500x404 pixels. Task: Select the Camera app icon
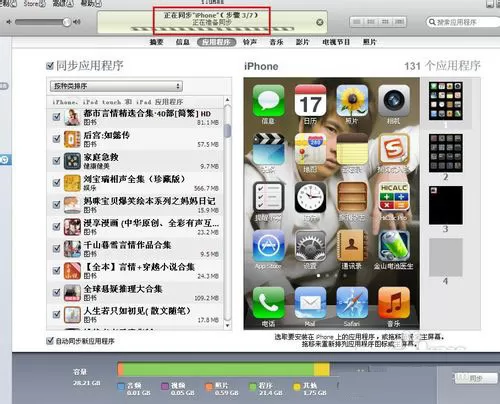[x=394, y=101]
